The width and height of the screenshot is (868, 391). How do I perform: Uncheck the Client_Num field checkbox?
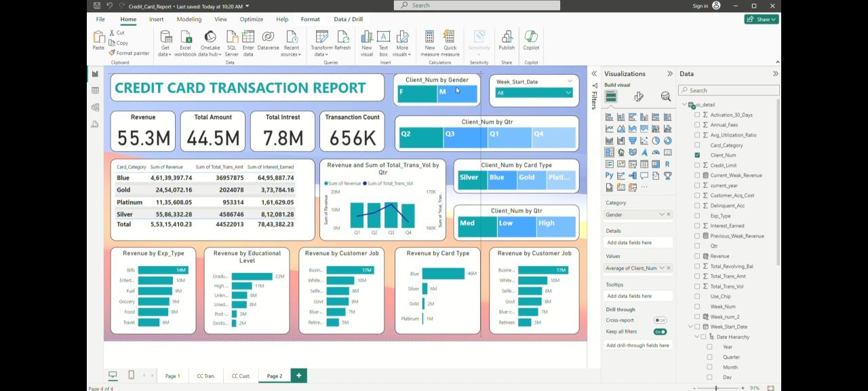pyautogui.click(x=697, y=155)
